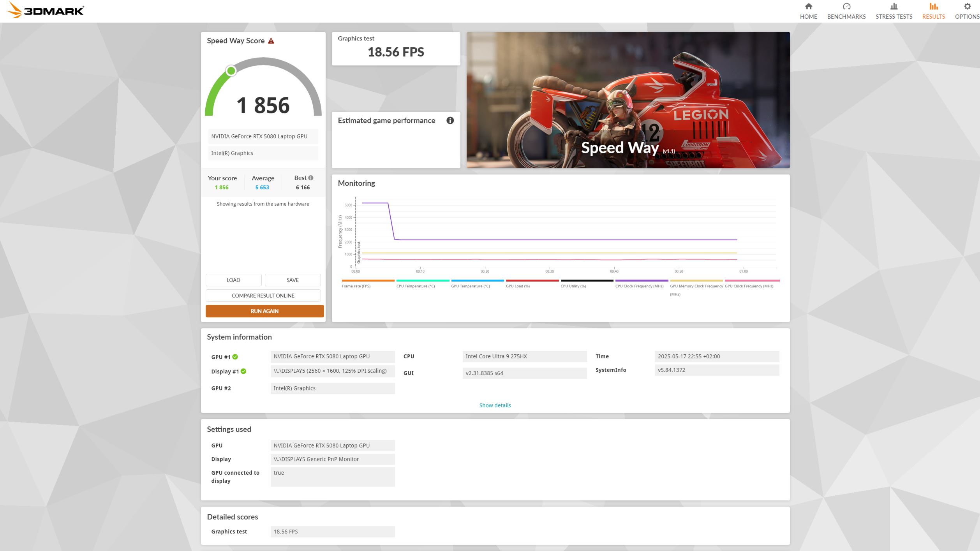
Task: Click GPU #2 Intel(R) Graphics field
Action: (x=333, y=388)
